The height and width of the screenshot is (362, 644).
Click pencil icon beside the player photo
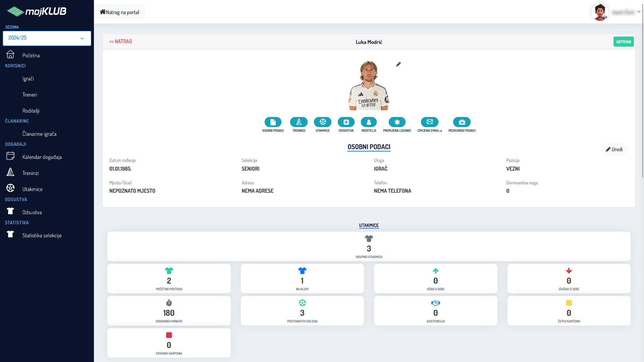pos(398,64)
